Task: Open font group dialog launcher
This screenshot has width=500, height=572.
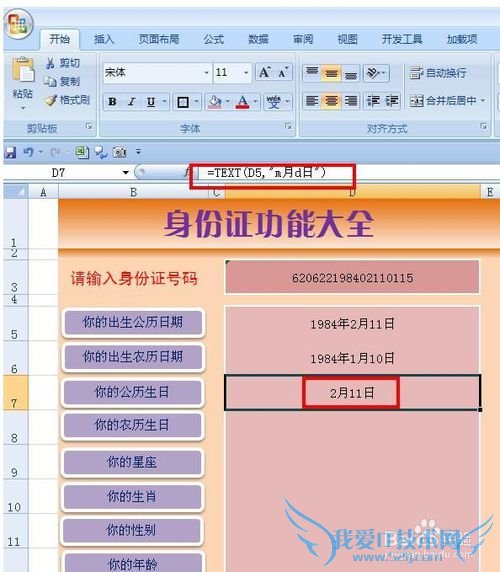Action: tap(288, 126)
